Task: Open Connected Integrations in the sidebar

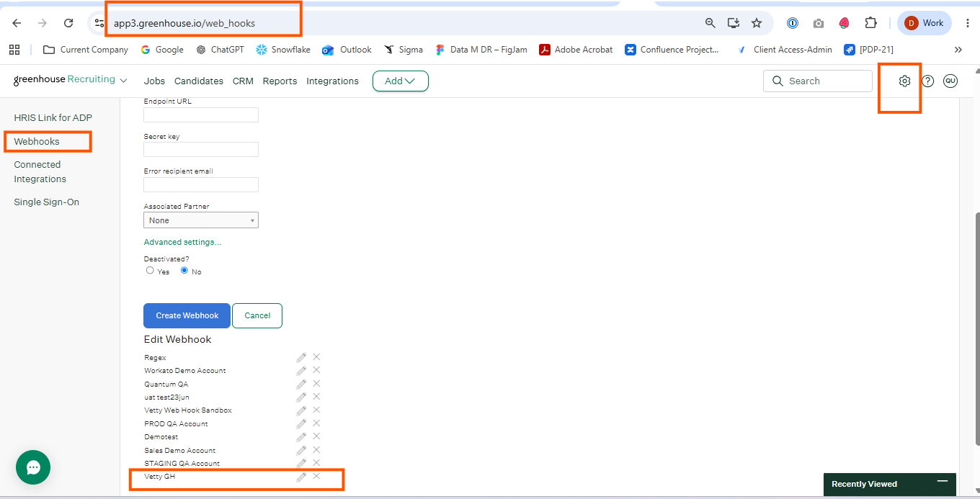Action: pyautogui.click(x=40, y=172)
